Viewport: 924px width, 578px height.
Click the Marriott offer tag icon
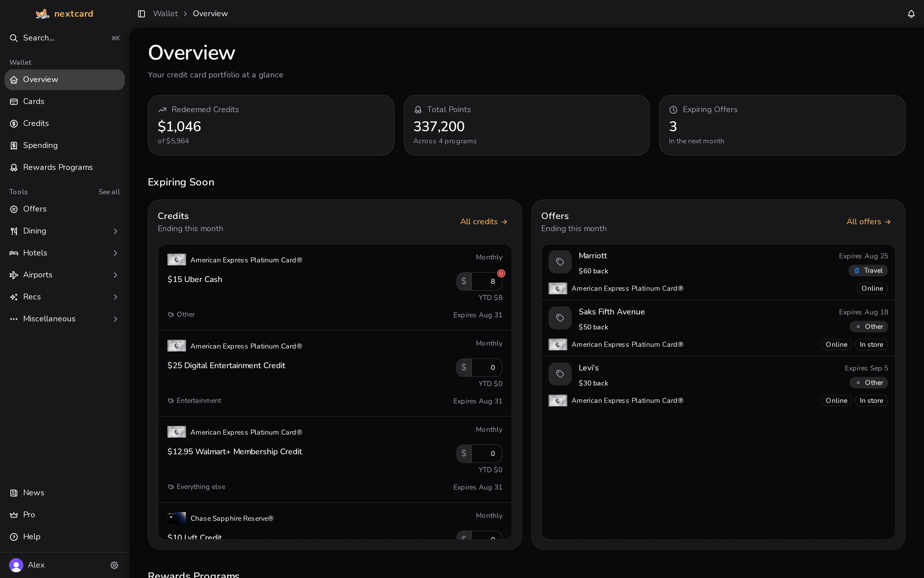click(560, 262)
